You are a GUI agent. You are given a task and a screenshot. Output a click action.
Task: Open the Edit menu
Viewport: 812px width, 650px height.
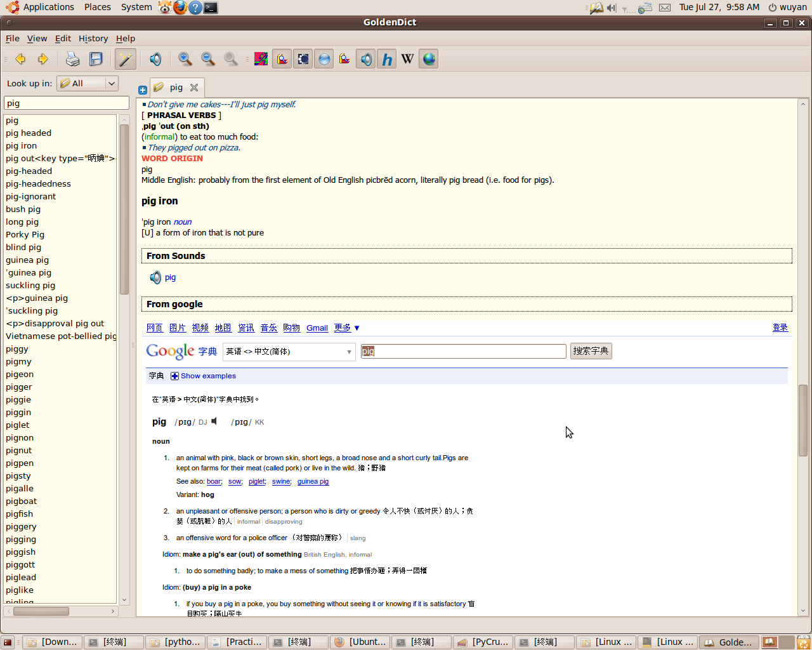tap(63, 38)
